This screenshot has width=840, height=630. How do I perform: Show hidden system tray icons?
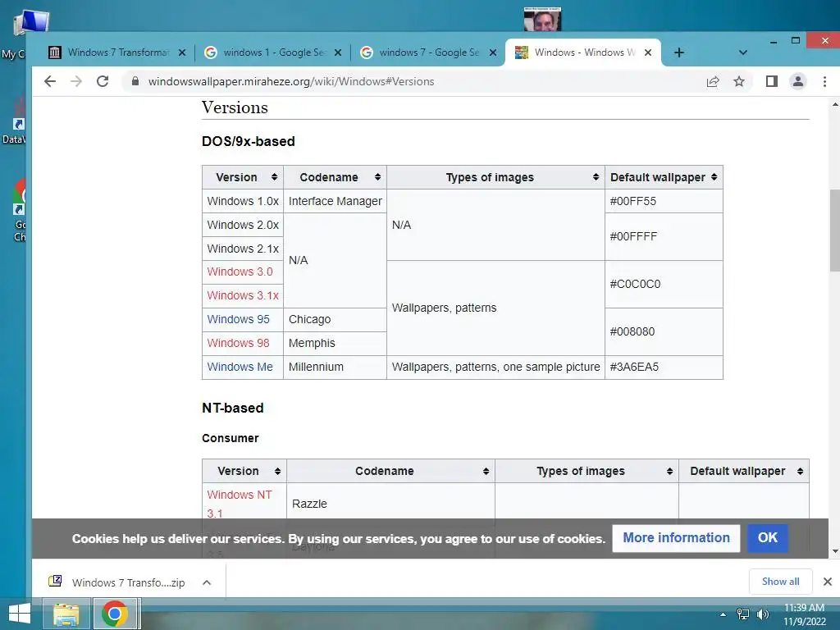click(x=723, y=614)
